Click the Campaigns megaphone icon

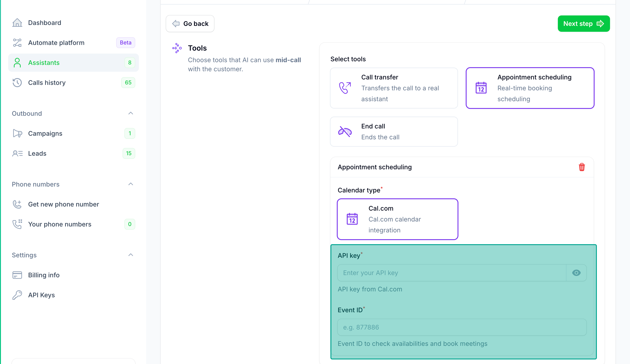[17, 133]
